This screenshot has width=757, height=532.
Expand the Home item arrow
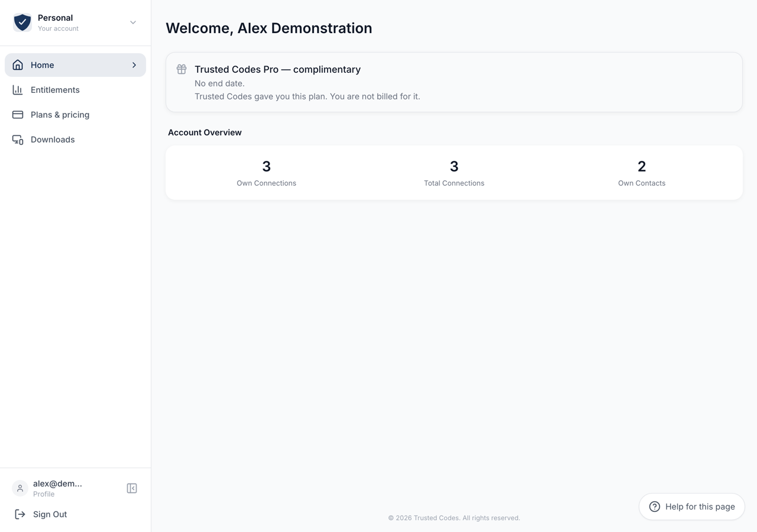coord(134,65)
